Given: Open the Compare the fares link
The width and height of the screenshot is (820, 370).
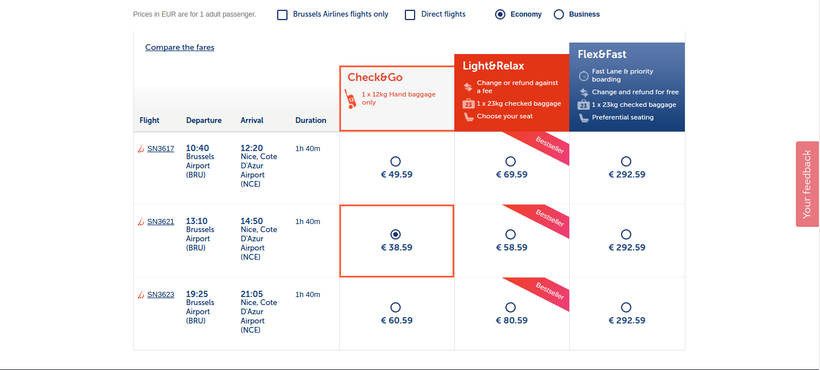Looking at the screenshot, I should [x=179, y=48].
